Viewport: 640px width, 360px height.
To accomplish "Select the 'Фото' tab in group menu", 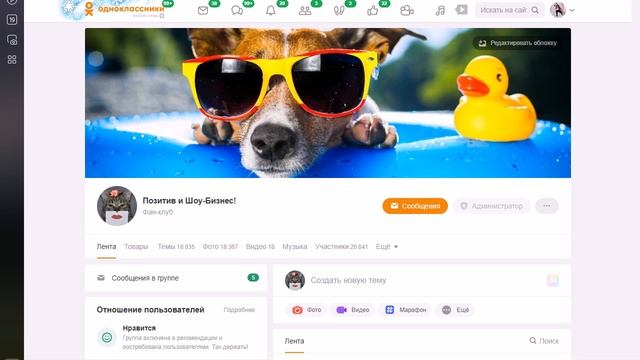I will [220, 247].
